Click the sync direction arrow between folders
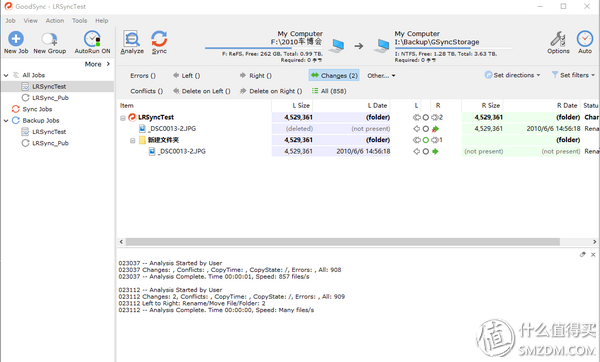Viewport: 600px width, 362px height. tap(359, 46)
